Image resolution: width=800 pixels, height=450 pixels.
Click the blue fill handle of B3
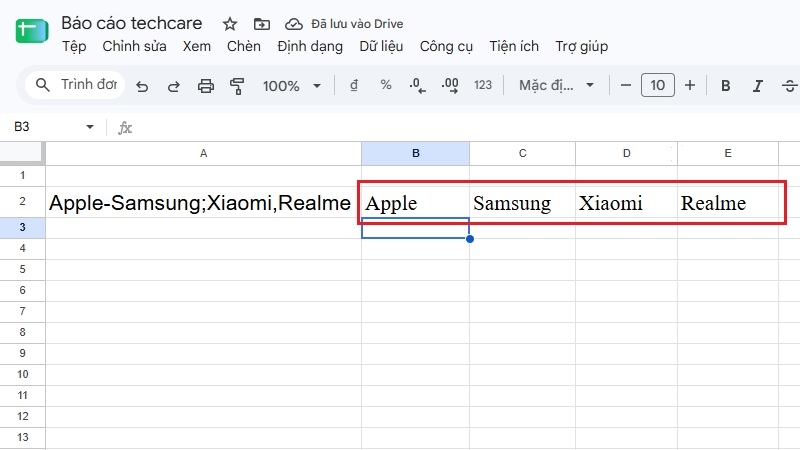(x=470, y=239)
